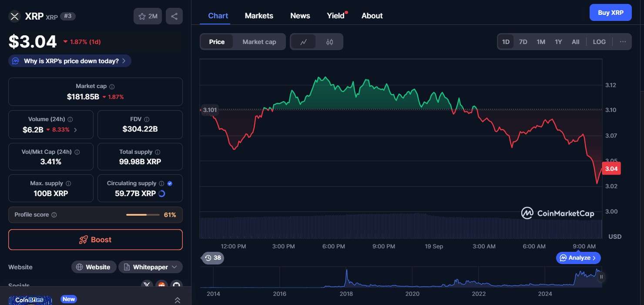This screenshot has height=305, width=644.
Task: Expand the Whitepaper dropdown
Action: 151,267
